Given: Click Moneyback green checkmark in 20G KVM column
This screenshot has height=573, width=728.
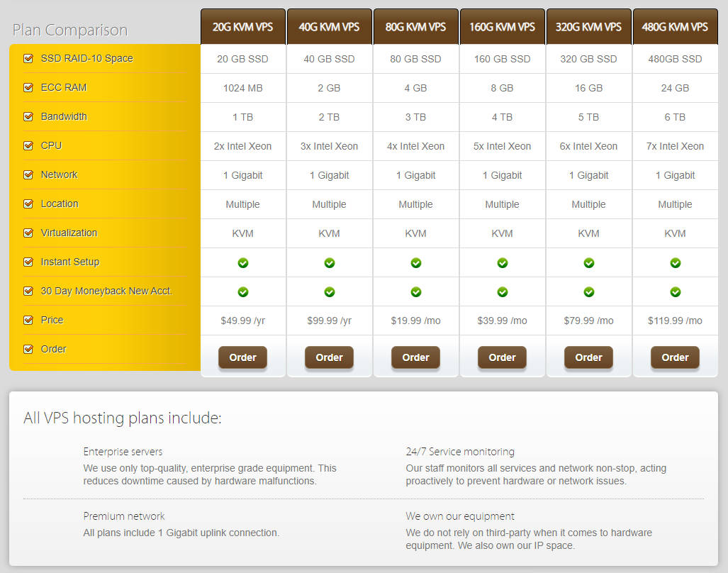Looking at the screenshot, I should point(243,292).
